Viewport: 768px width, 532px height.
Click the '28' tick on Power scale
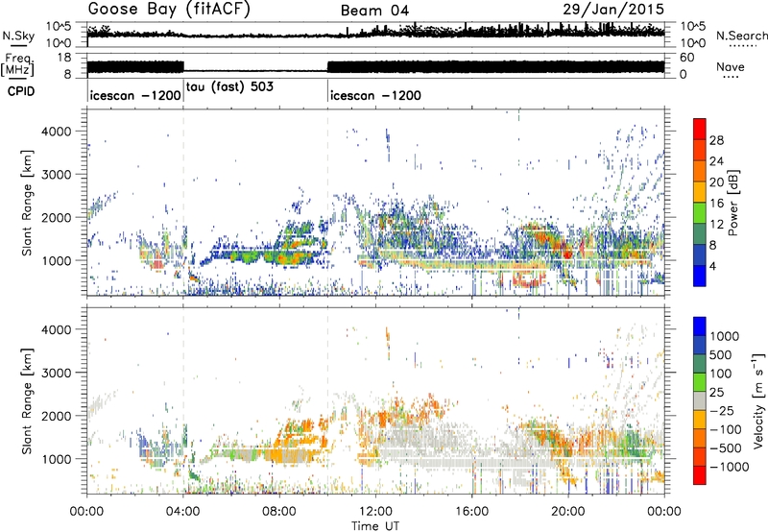(716, 140)
